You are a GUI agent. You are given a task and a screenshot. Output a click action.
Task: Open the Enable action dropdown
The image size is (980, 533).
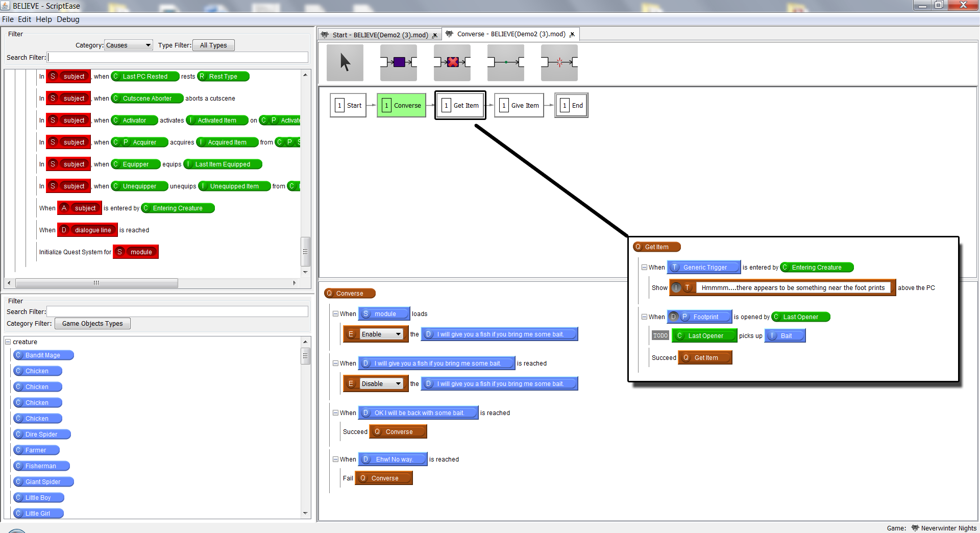pyautogui.click(x=382, y=334)
